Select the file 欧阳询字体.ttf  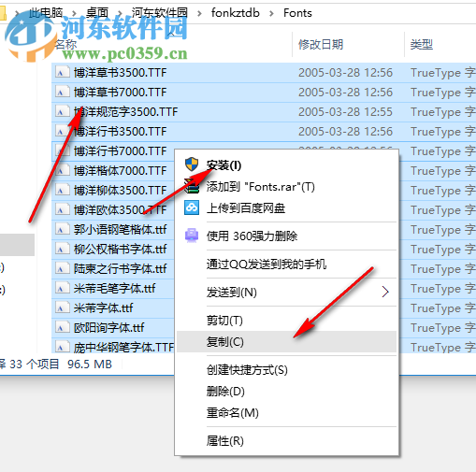(x=108, y=327)
